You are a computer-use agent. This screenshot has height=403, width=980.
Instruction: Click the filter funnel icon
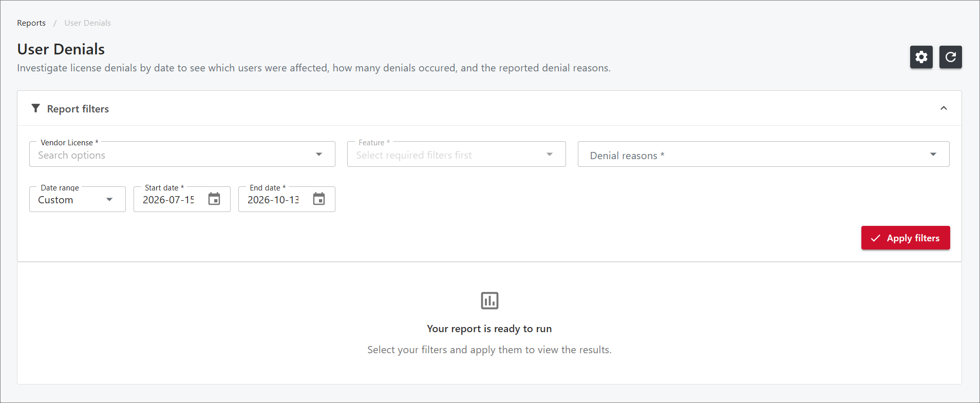35,108
